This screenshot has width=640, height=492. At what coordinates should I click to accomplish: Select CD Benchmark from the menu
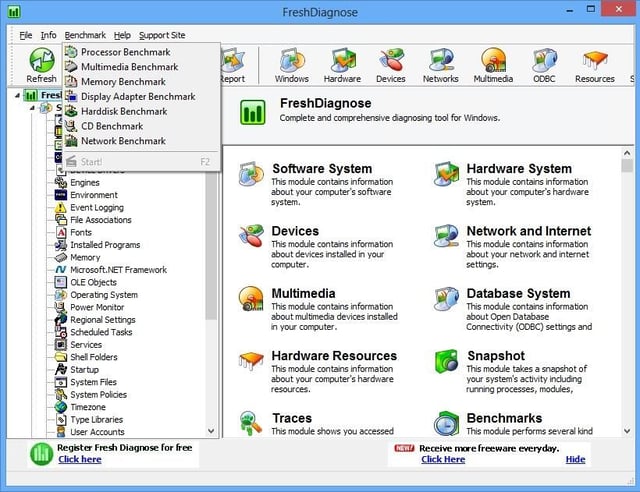pyautogui.click(x=141, y=126)
